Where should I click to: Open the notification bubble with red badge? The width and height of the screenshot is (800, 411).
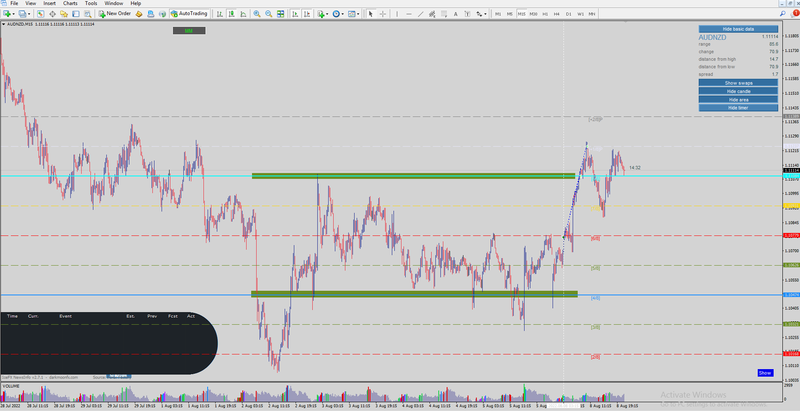coord(793,13)
